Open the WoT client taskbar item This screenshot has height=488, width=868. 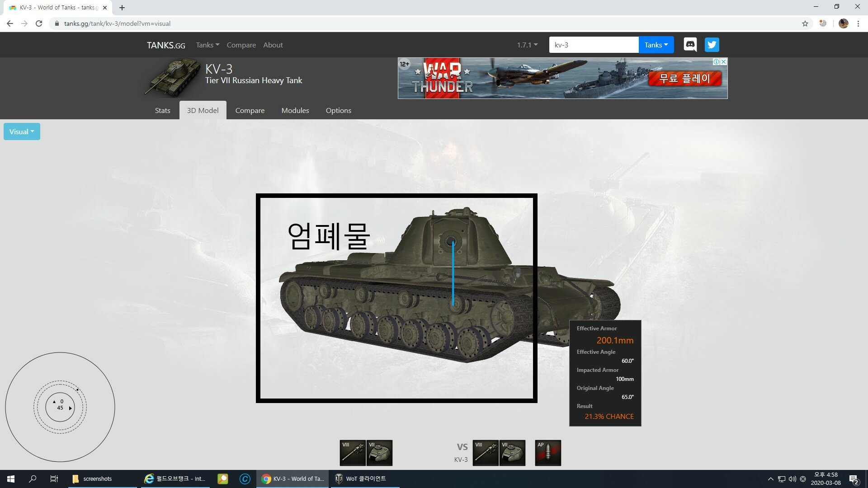(x=365, y=479)
